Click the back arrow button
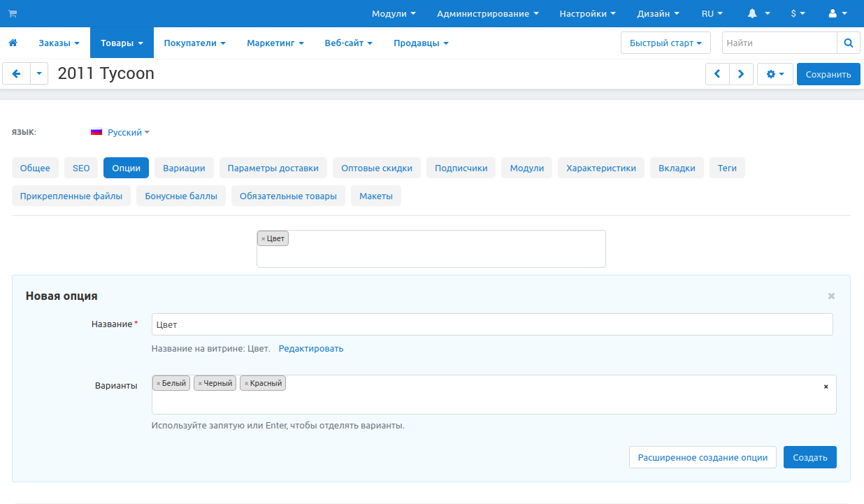This screenshot has width=864, height=504. pyautogui.click(x=17, y=73)
